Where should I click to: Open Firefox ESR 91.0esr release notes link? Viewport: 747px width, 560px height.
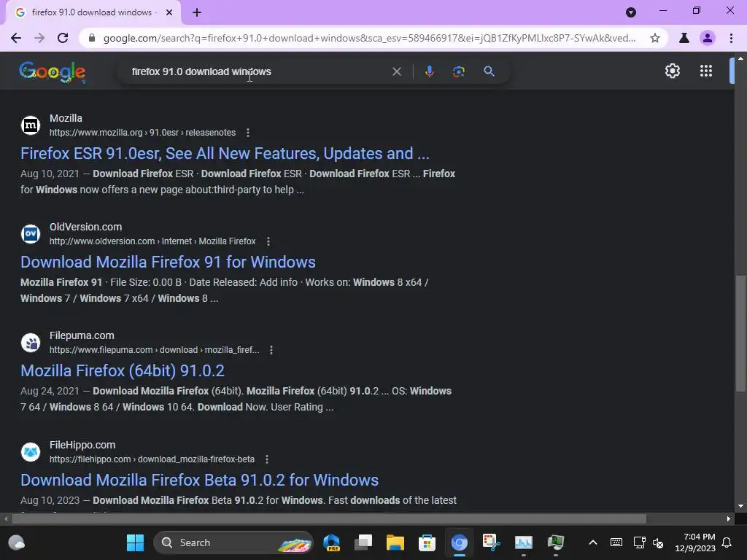(x=225, y=153)
